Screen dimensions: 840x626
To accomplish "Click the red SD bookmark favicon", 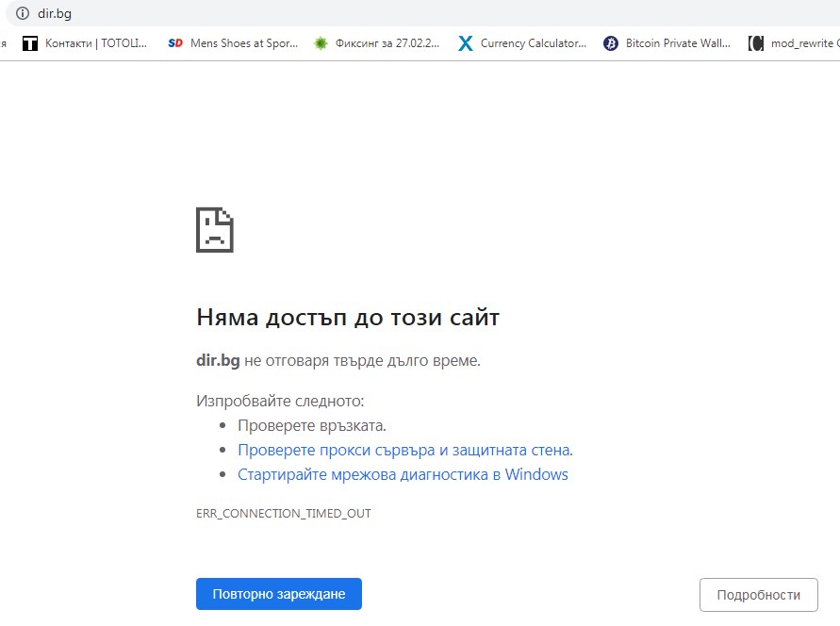I will (175, 43).
